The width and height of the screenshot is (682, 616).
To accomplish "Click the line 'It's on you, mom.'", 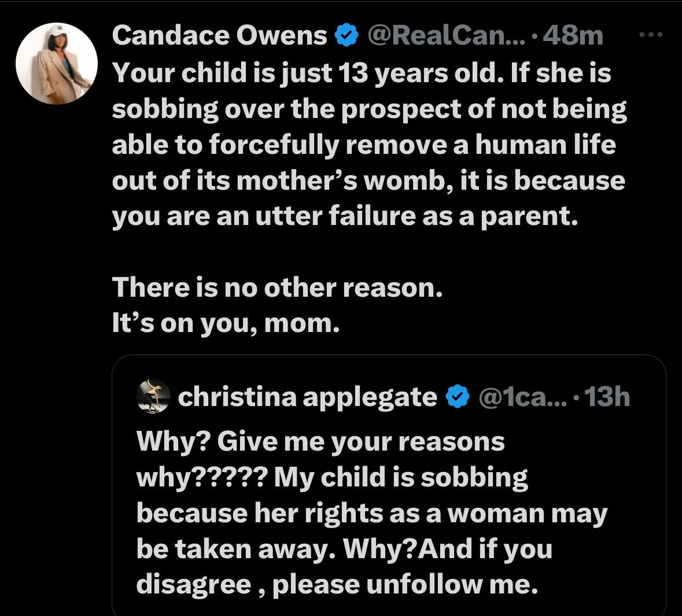I will click(226, 323).
